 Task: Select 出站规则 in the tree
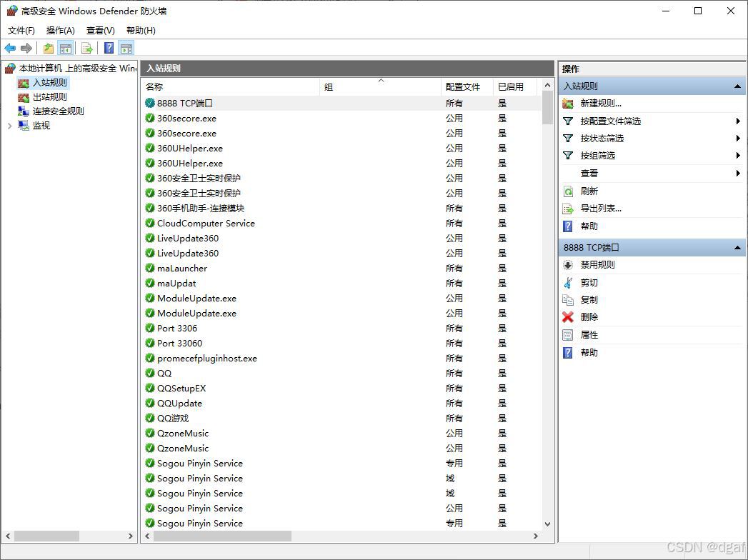point(49,97)
